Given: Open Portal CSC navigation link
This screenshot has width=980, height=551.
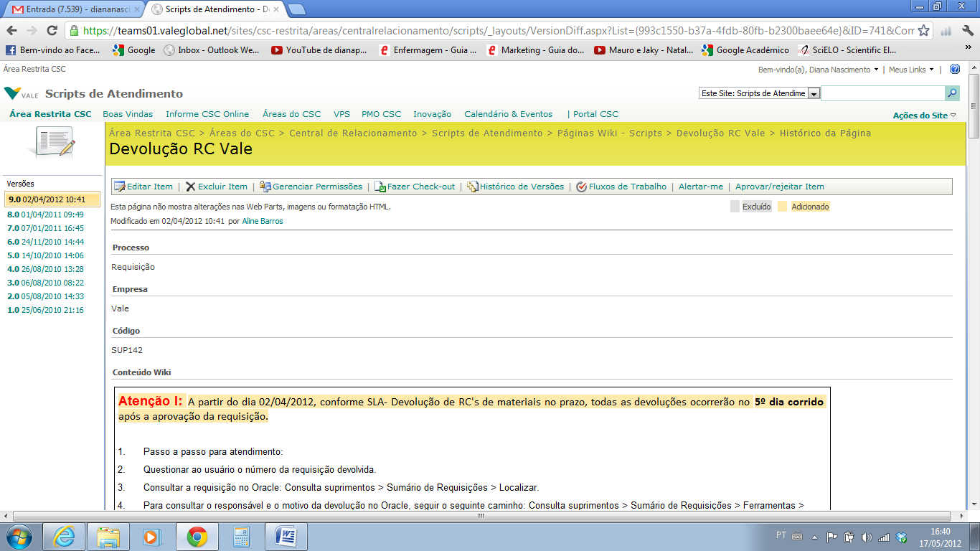Looking at the screenshot, I should coord(595,114).
